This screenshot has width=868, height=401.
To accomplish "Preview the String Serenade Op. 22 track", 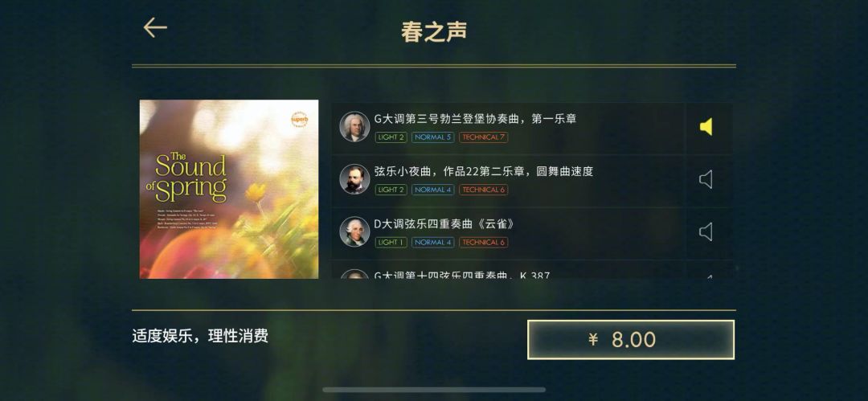I will [x=706, y=179].
